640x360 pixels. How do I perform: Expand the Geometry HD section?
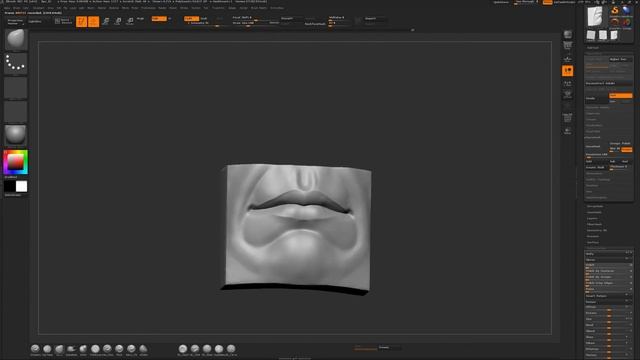[597, 230]
